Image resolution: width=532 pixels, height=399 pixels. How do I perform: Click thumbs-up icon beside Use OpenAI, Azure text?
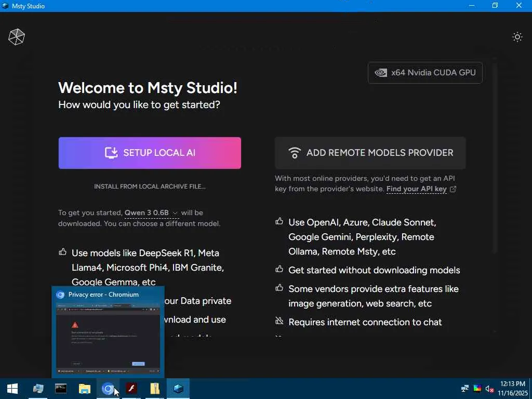coord(279,221)
